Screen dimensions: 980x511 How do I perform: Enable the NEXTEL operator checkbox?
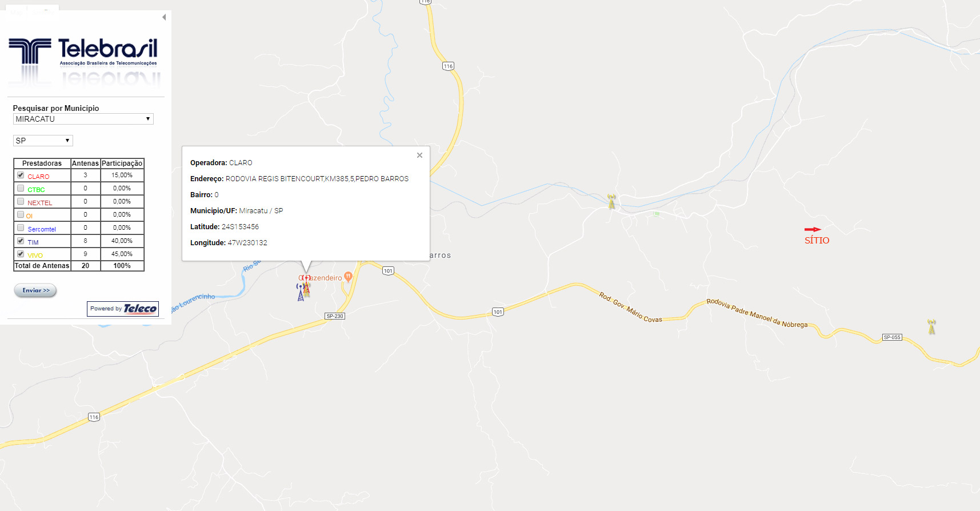21,201
